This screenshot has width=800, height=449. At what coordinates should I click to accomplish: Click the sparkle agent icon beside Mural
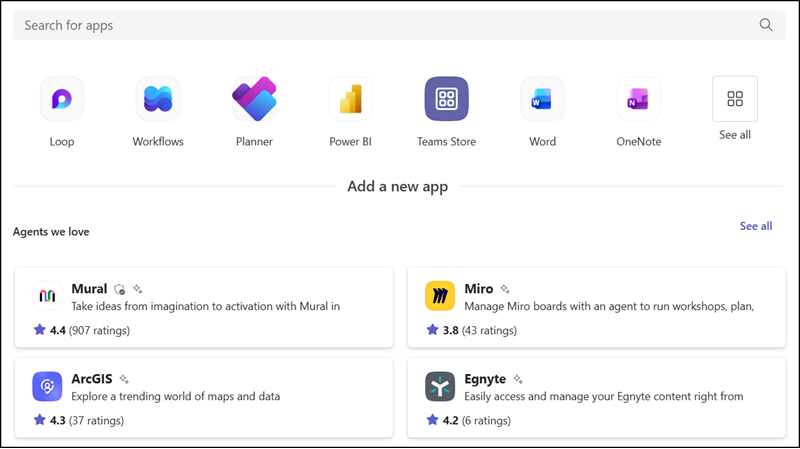138,289
